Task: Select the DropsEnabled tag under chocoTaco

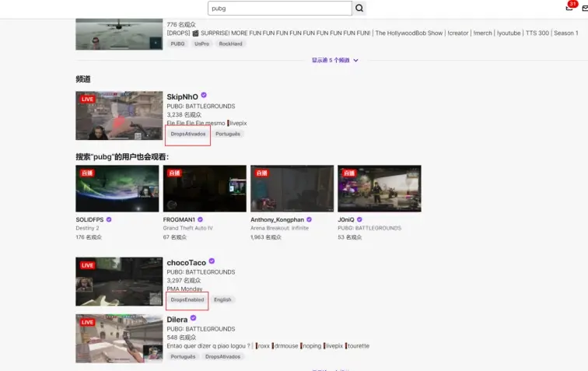Action: pyautogui.click(x=187, y=299)
